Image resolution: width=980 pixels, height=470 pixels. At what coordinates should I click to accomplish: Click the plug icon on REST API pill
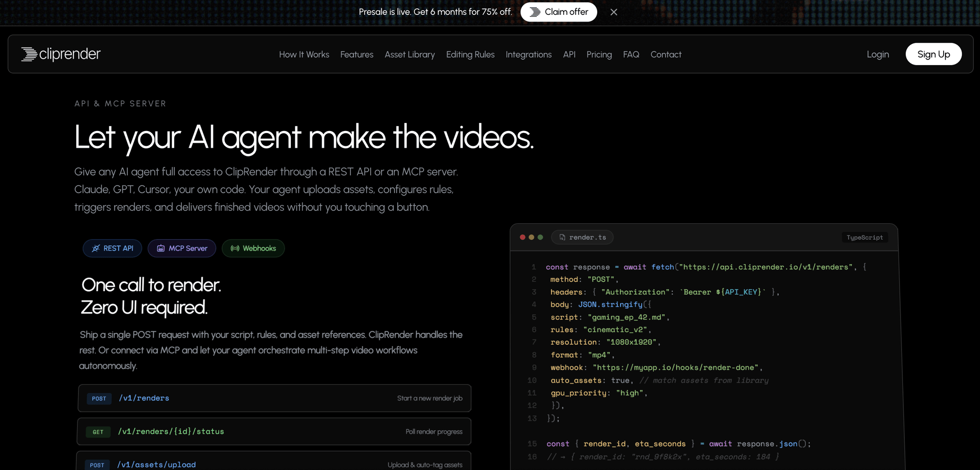point(96,248)
